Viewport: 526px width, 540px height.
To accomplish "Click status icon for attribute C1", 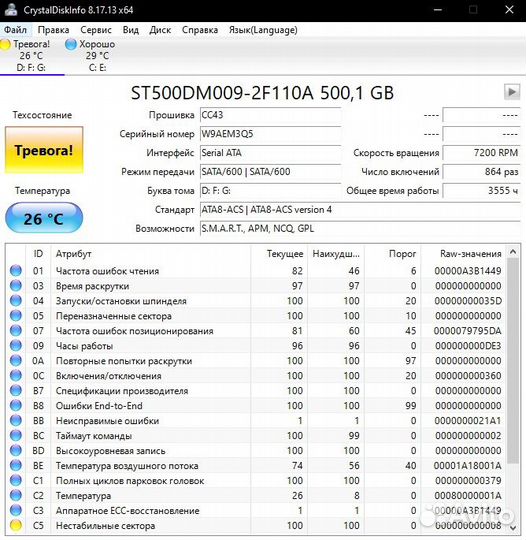I will (16, 480).
